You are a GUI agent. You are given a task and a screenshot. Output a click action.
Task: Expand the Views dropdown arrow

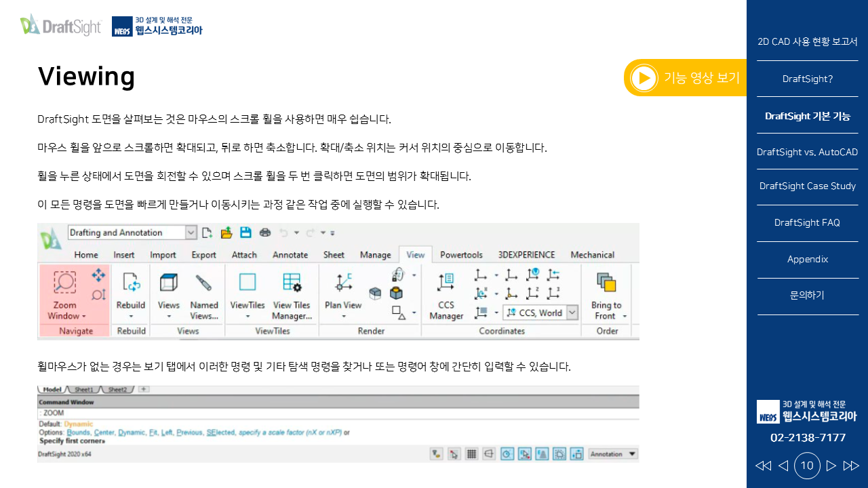tap(168, 317)
